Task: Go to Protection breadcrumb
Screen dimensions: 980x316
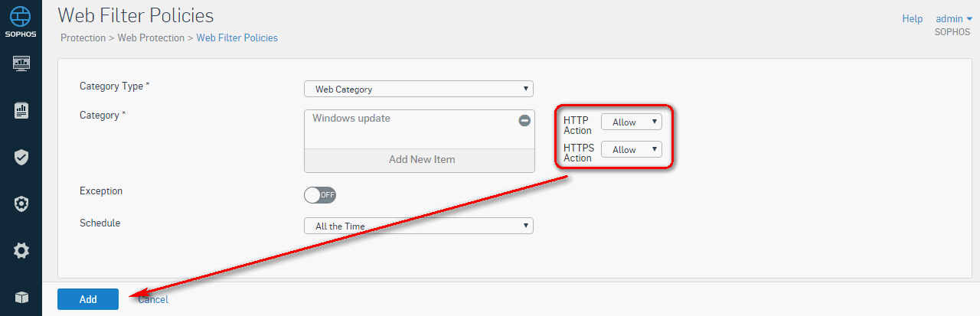Action: pos(83,37)
